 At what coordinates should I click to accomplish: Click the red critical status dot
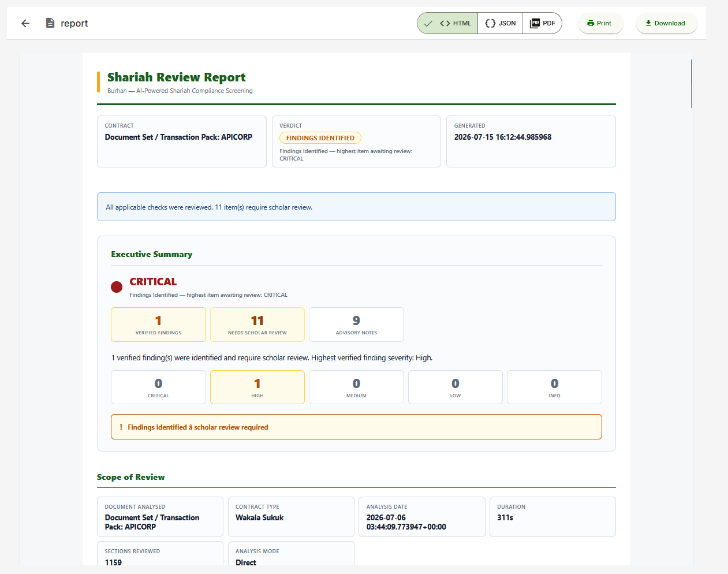pyautogui.click(x=117, y=287)
